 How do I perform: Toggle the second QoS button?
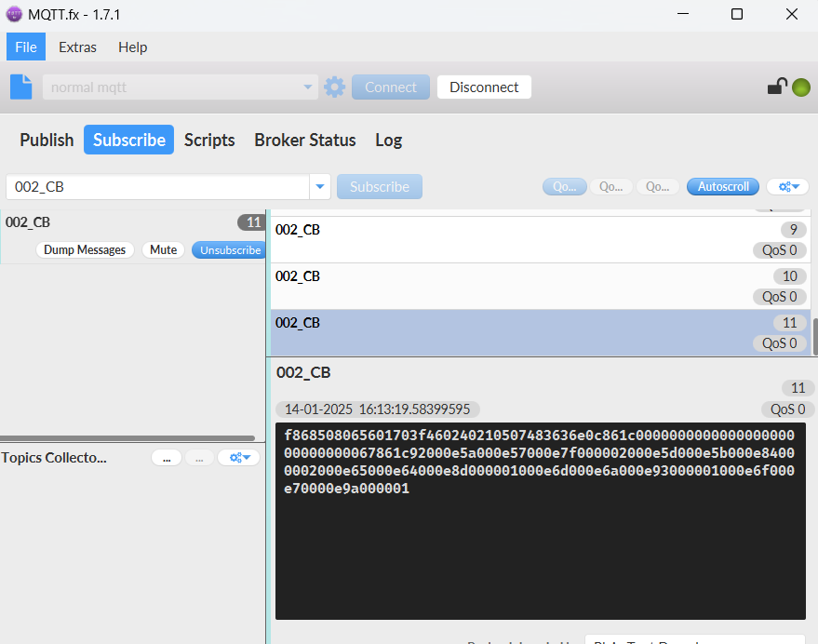(610, 186)
